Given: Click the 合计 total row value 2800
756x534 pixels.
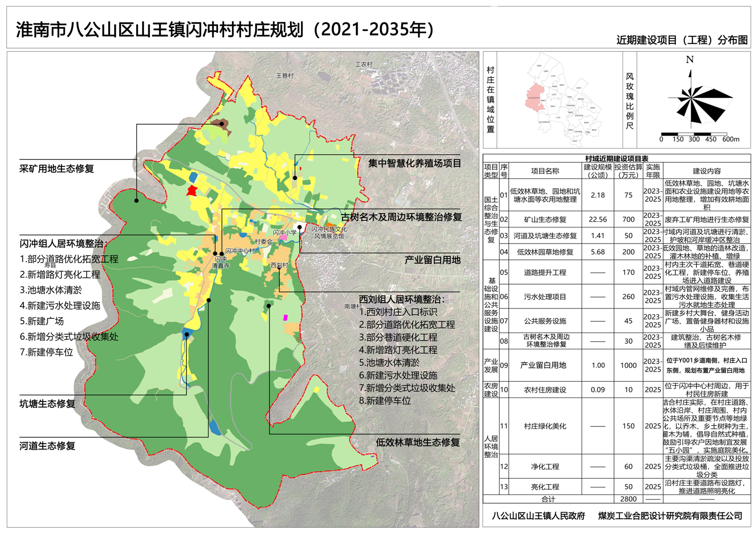Looking at the screenshot, I should [x=628, y=499].
